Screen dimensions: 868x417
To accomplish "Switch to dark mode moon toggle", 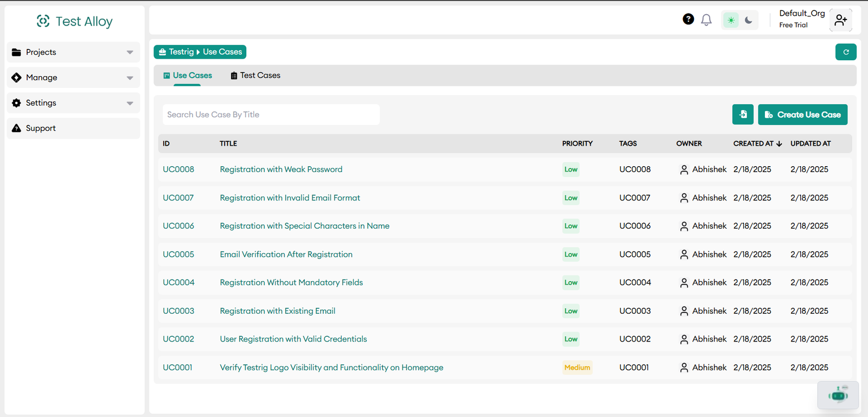I will coord(749,21).
